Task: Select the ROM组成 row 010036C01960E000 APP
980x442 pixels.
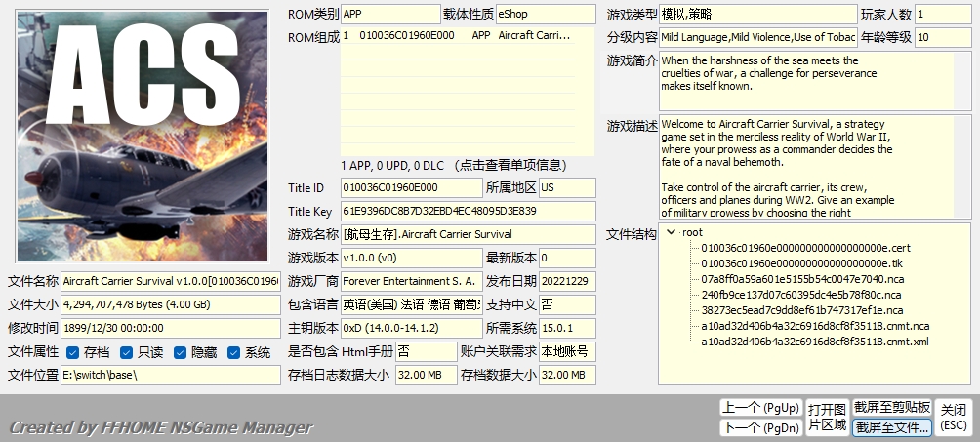Action: (x=458, y=36)
